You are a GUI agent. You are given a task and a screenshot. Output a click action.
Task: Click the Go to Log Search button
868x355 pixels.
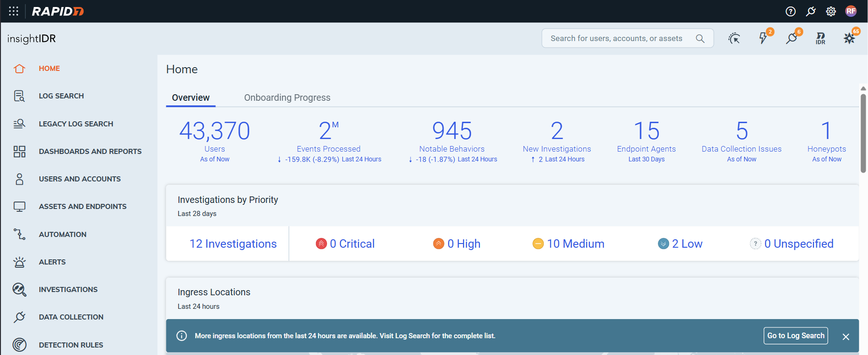[x=796, y=336]
